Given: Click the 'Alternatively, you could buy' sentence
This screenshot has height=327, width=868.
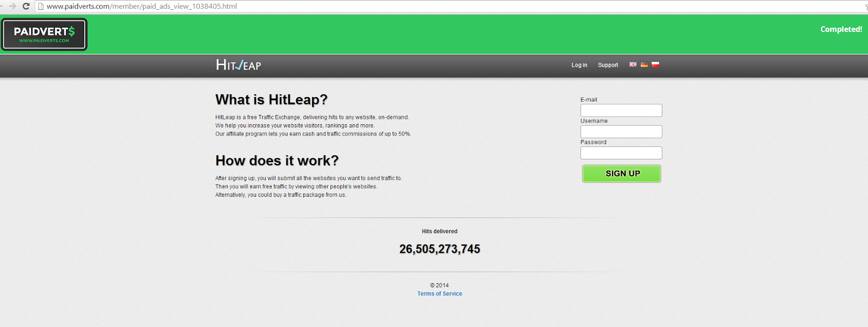Looking at the screenshot, I should click(280, 195).
